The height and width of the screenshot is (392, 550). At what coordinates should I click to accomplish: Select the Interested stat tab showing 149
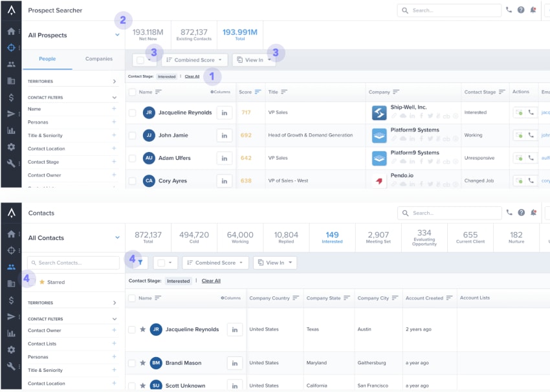point(332,237)
